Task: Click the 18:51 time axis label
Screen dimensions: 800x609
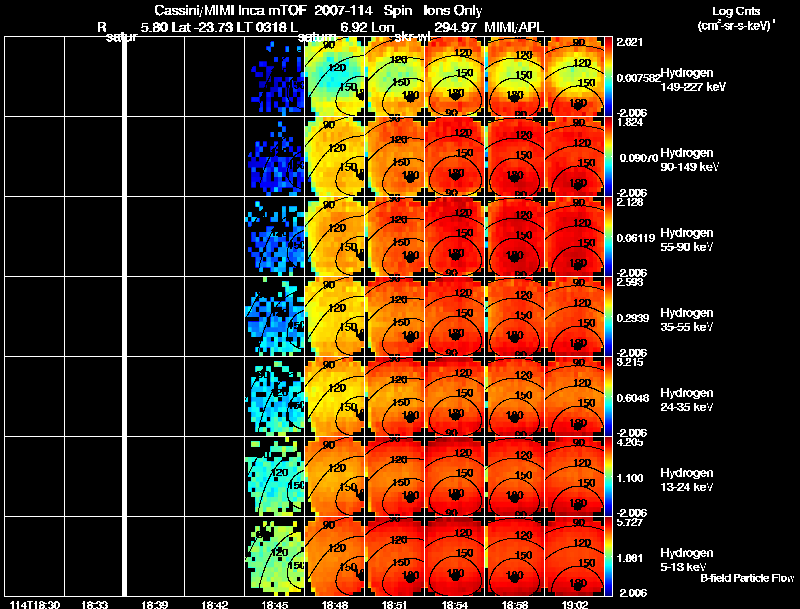Action: tap(395, 605)
